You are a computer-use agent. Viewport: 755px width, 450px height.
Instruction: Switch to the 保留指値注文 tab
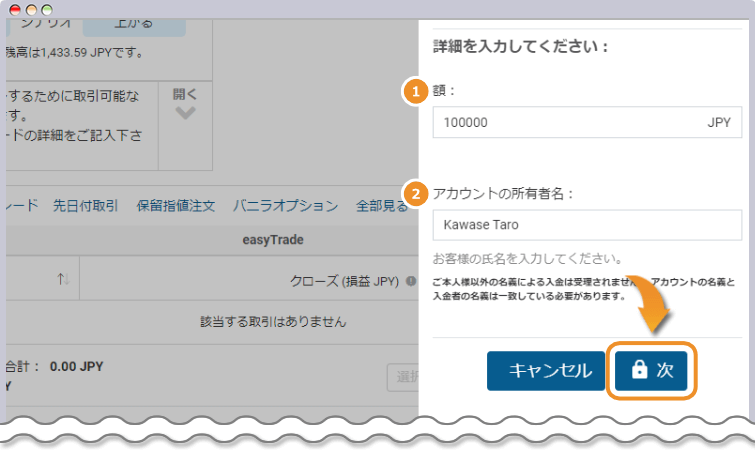tap(176, 206)
